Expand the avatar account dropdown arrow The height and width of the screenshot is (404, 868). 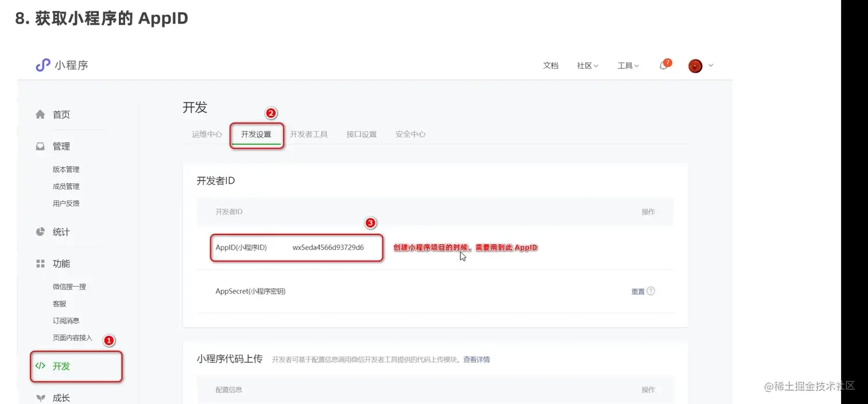pos(711,66)
